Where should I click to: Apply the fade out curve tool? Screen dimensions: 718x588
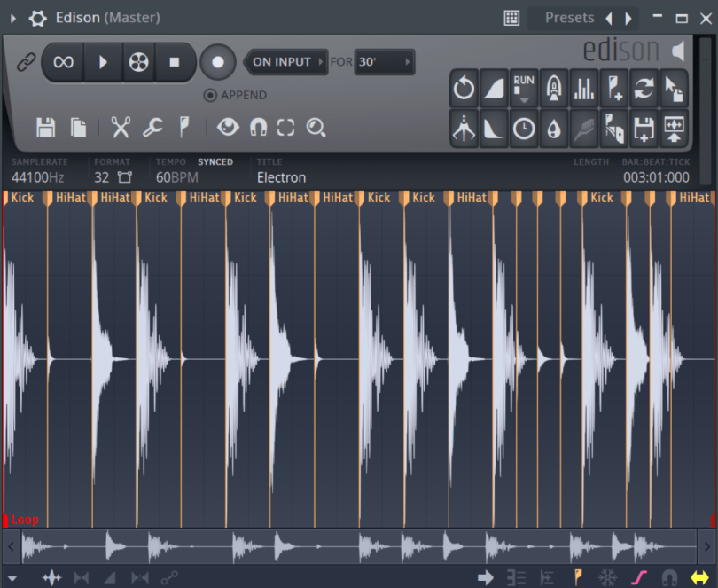tap(494, 129)
